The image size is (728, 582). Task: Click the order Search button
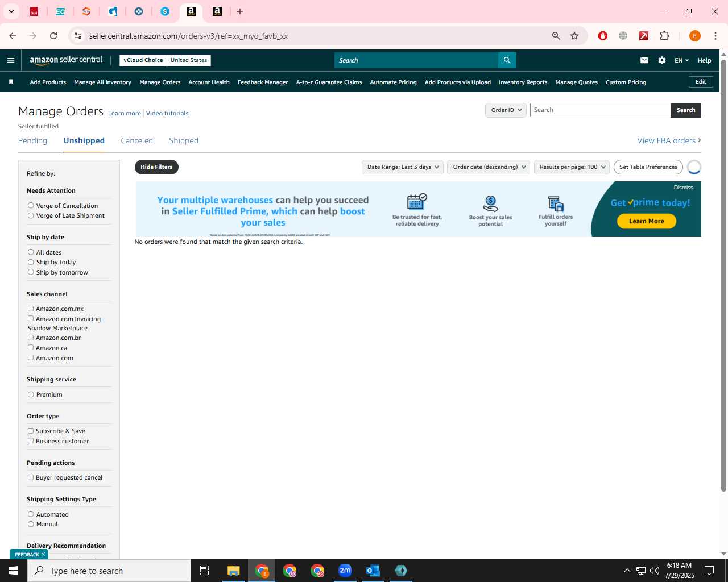tap(686, 110)
